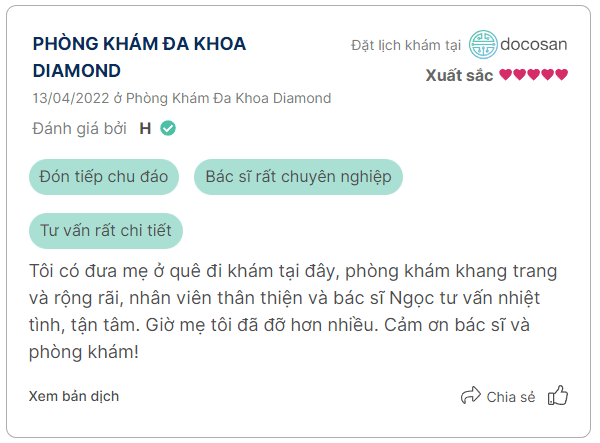600x443 pixels.
Task: Select the "Bác sĩ rất chuyên nghiệp" tag
Action: click(x=298, y=177)
